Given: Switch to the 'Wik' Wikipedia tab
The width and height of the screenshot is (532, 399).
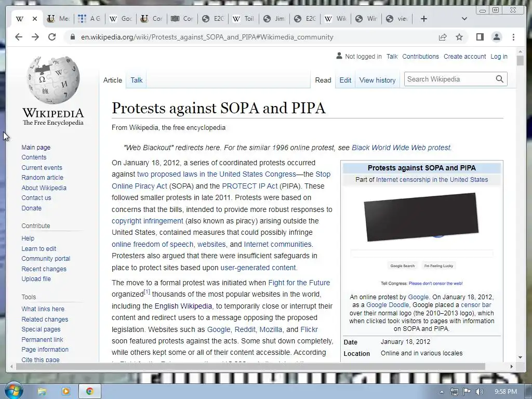Looking at the screenshot, I should tap(335, 19).
